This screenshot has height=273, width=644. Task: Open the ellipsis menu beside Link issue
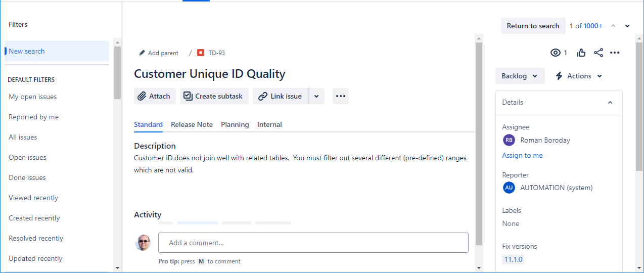[x=340, y=96]
